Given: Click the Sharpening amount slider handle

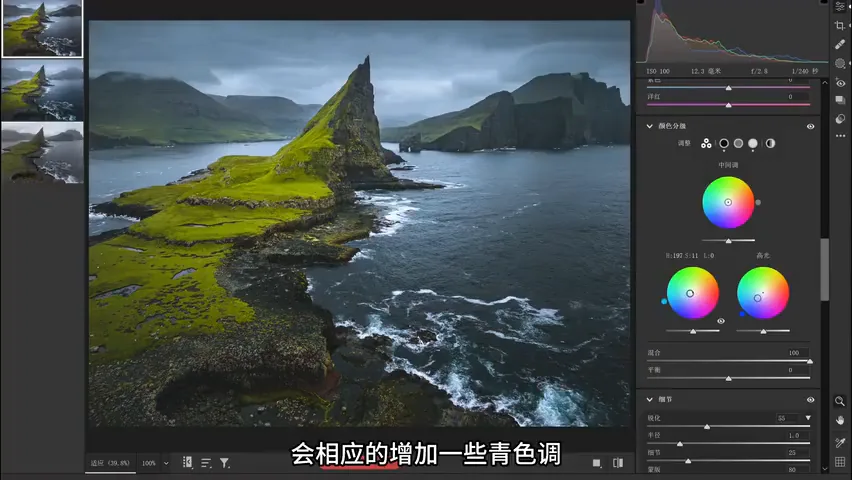Looking at the screenshot, I should point(707,427).
